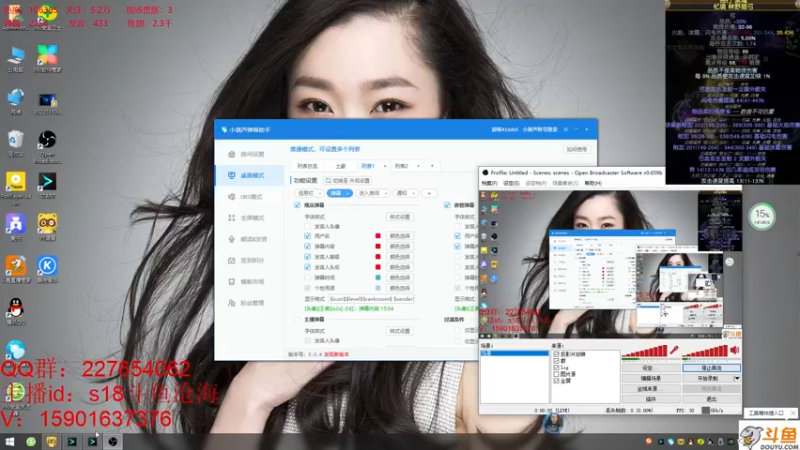Click the red color swatch beside 用户名

click(378, 236)
